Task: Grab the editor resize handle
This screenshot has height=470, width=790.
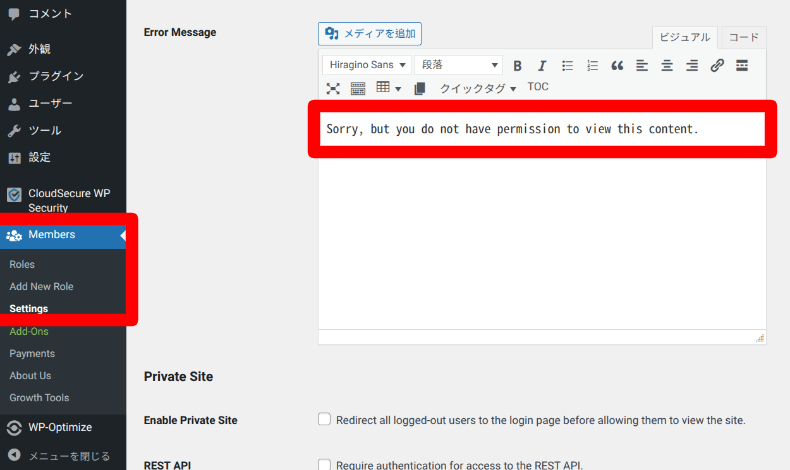Action: (760, 338)
